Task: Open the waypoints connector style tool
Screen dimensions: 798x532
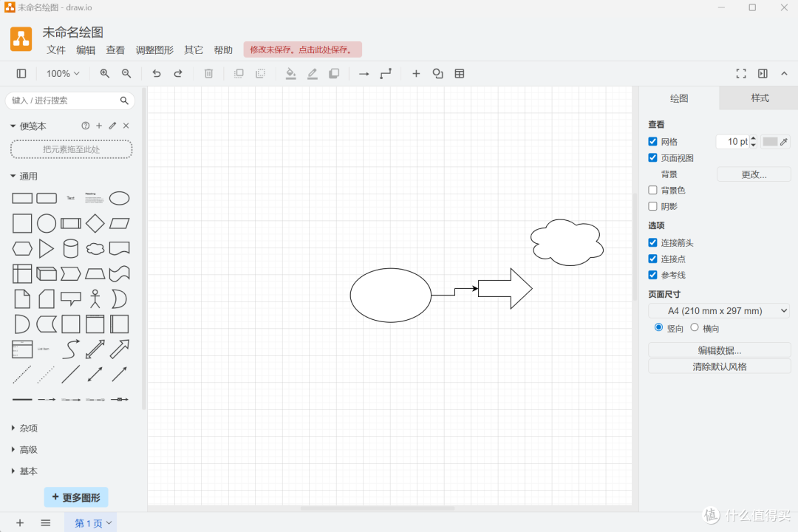Action: [x=386, y=74]
